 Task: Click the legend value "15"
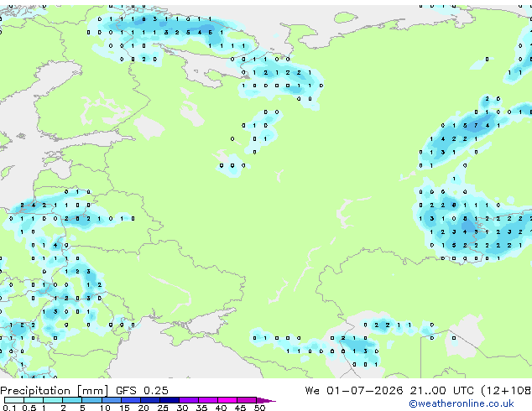point(124,408)
